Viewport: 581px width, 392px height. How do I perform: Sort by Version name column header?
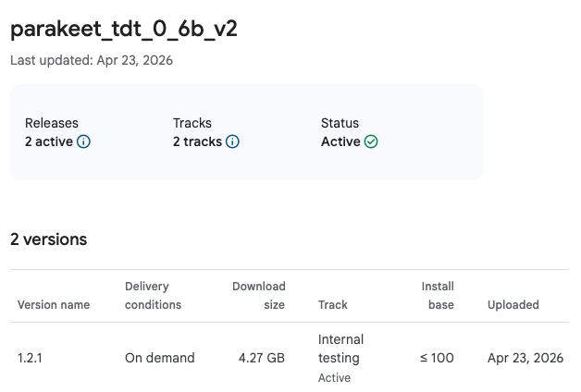[55, 304]
